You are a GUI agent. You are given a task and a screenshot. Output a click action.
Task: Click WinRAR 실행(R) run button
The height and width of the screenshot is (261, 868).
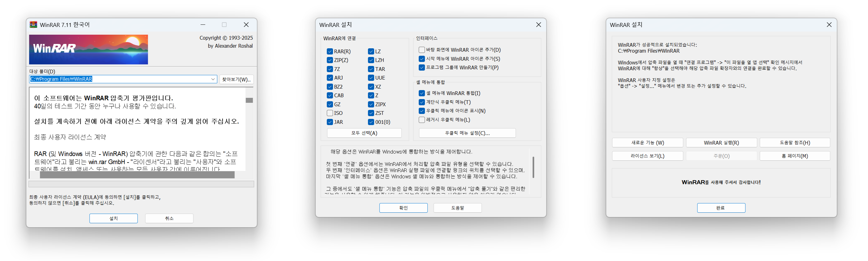click(721, 143)
